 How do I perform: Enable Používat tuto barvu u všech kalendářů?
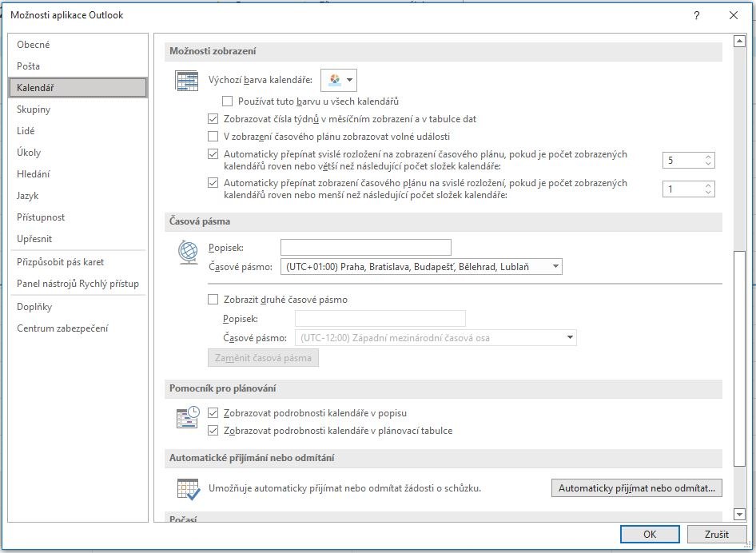[x=227, y=101]
